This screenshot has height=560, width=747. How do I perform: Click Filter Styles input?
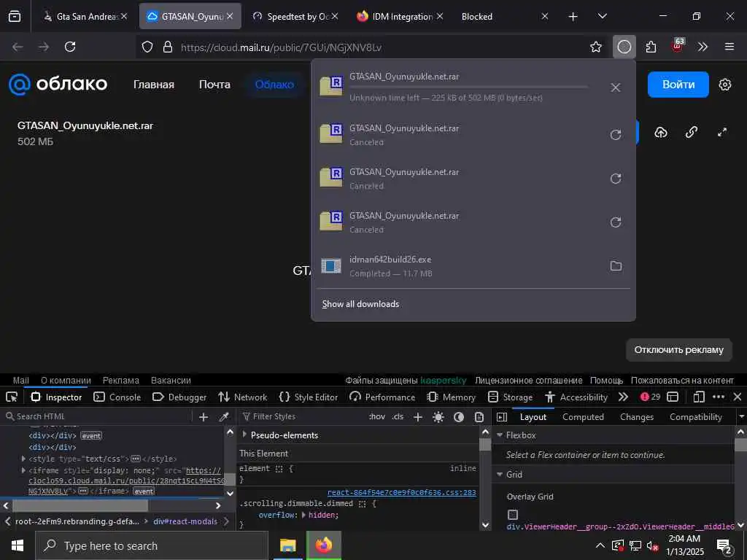(303, 416)
